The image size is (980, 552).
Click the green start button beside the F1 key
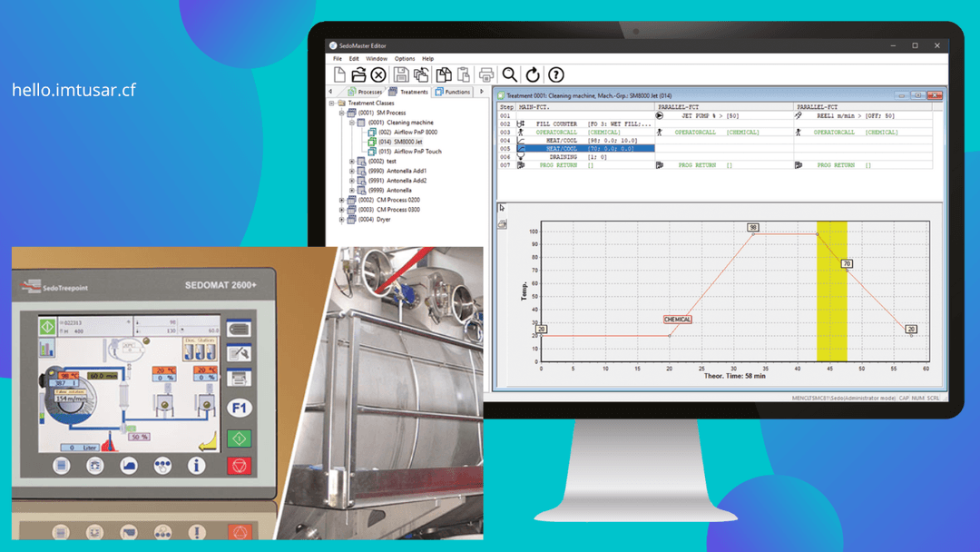[239, 439]
